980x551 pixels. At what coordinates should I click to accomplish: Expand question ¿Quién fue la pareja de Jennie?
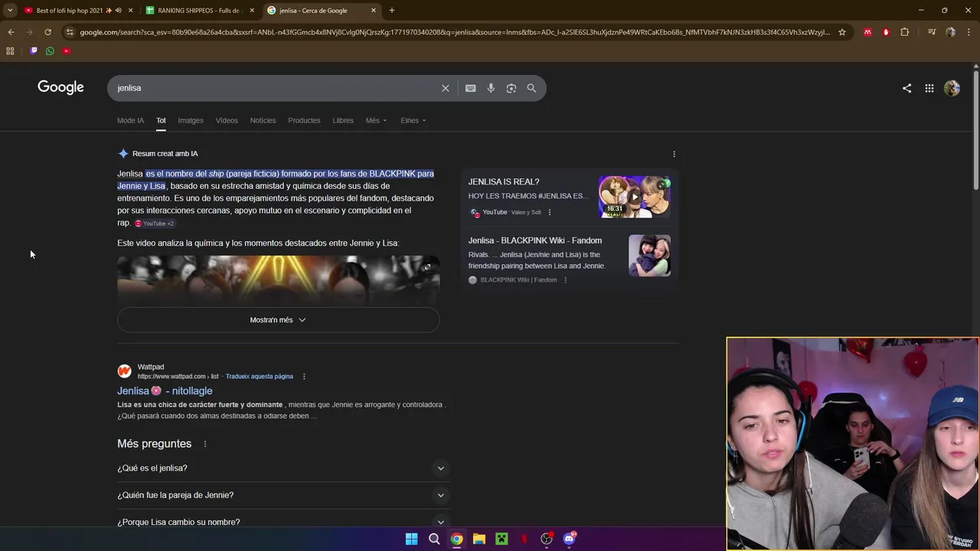(283, 495)
